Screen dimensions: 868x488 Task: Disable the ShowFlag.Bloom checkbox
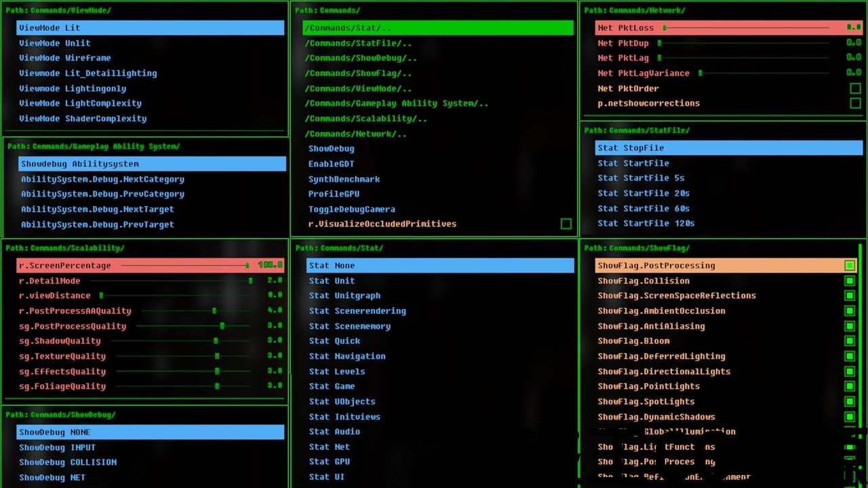(849, 341)
